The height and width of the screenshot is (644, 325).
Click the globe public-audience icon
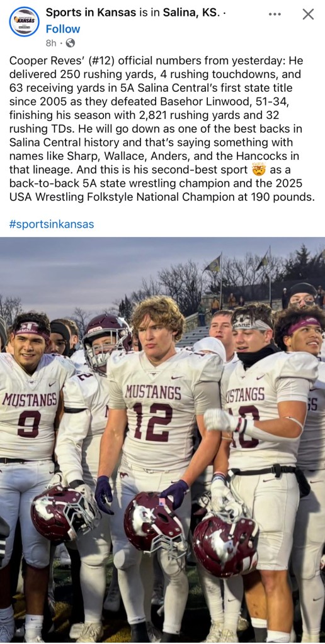point(71,43)
